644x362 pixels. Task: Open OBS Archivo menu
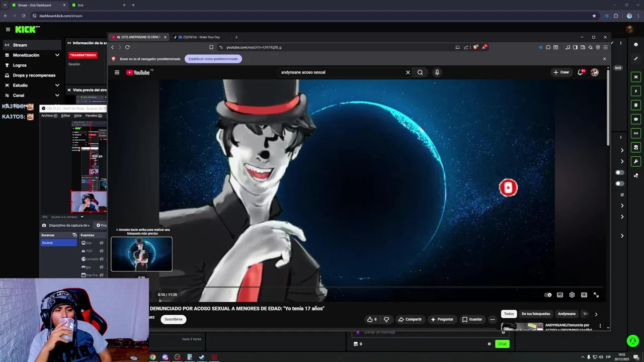tap(49, 116)
